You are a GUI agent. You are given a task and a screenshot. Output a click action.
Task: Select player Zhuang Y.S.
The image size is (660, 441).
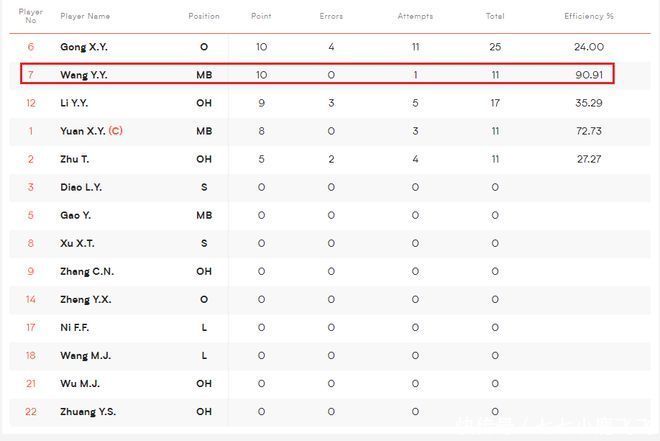[88, 411]
